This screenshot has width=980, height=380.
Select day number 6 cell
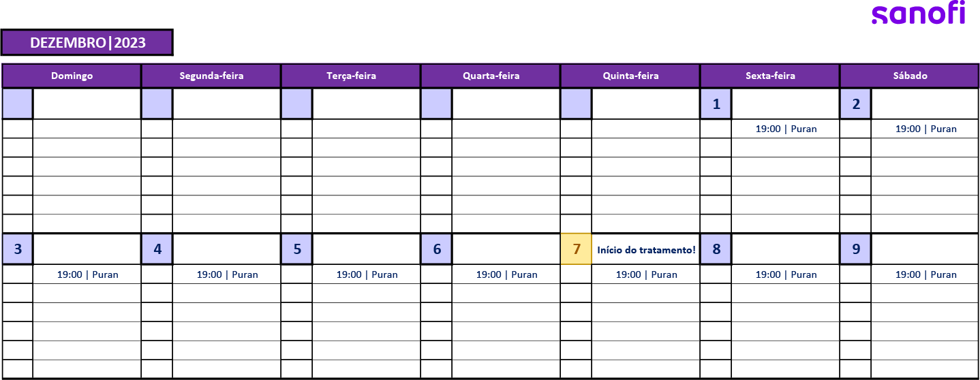[x=436, y=249]
